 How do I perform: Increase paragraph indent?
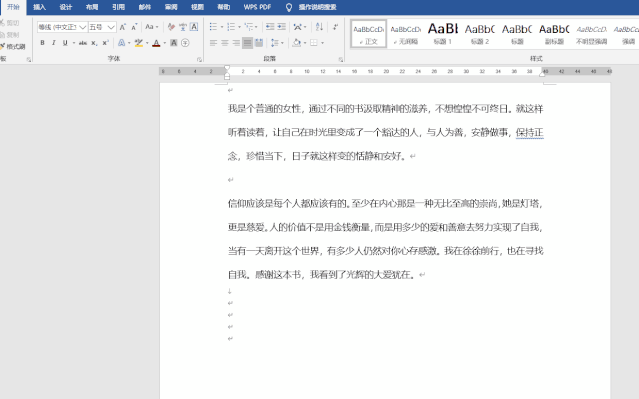282,27
